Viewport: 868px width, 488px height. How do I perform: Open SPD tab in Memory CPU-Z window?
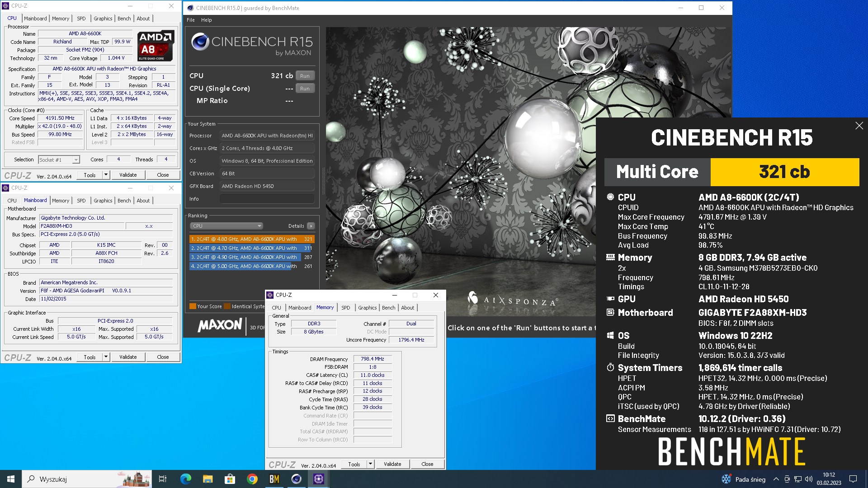click(x=346, y=308)
